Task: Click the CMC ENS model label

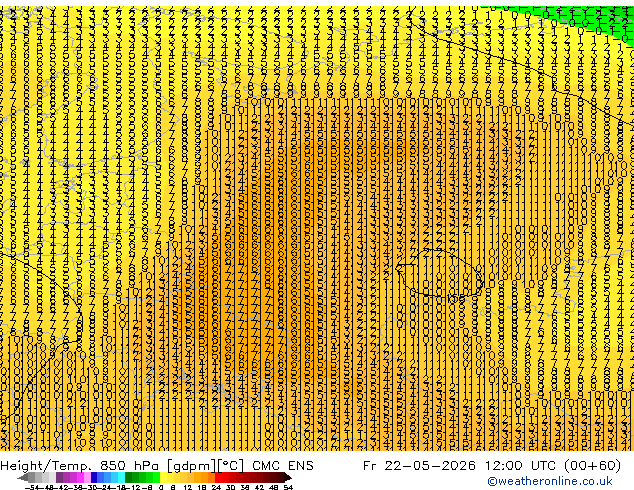Action: click(x=283, y=465)
